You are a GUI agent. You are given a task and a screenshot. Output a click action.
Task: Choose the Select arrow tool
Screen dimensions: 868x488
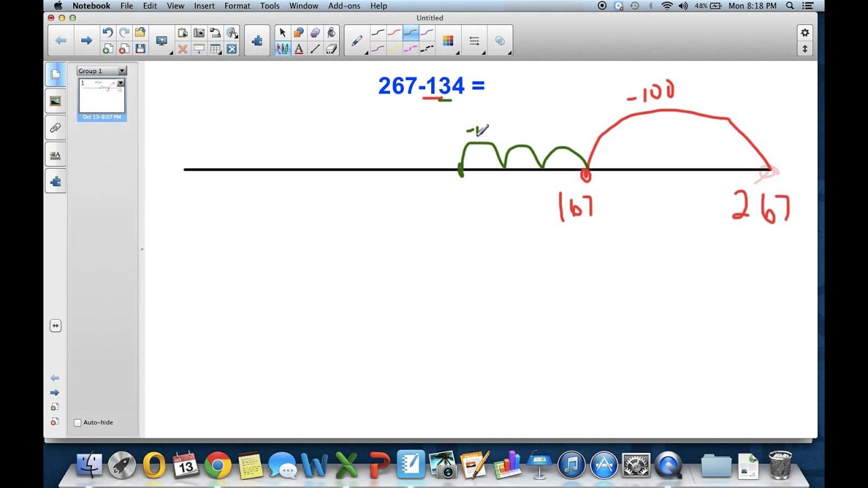tap(283, 33)
